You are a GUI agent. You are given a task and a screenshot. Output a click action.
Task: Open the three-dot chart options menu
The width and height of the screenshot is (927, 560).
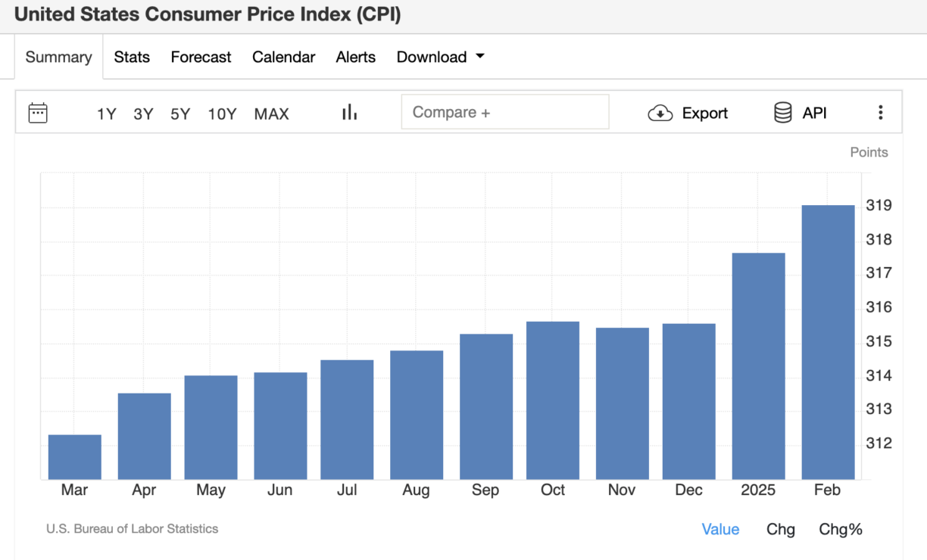[881, 112]
